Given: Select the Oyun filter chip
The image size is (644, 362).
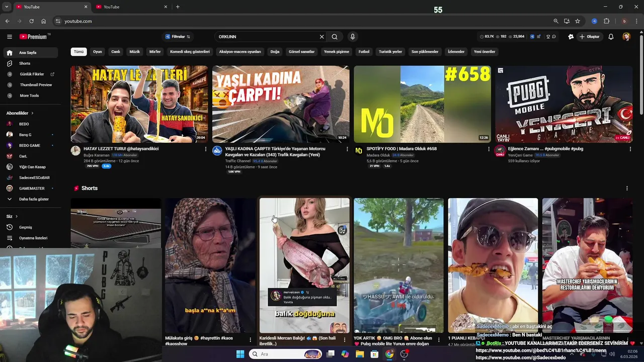Looking at the screenshot, I should click(x=98, y=52).
